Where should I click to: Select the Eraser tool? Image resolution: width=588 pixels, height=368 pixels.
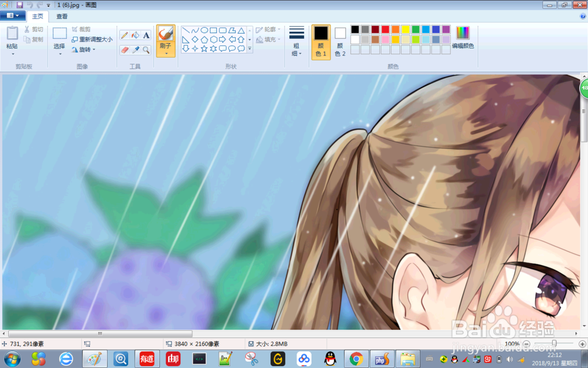tap(125, 50)
